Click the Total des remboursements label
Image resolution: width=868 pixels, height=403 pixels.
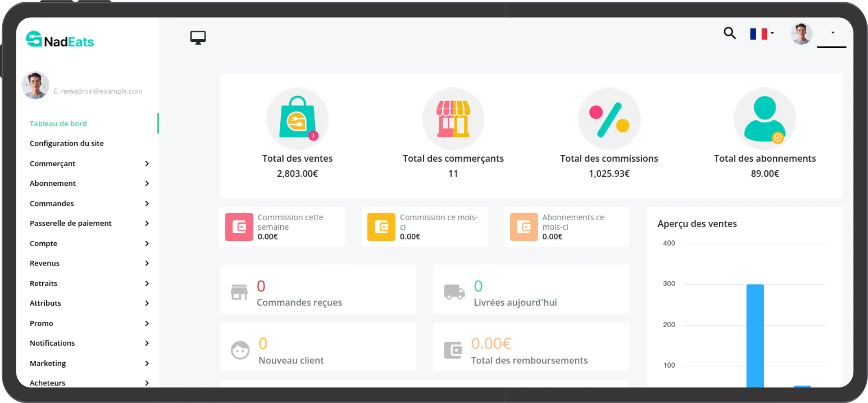pyautogui.click(x=529, y=360)
